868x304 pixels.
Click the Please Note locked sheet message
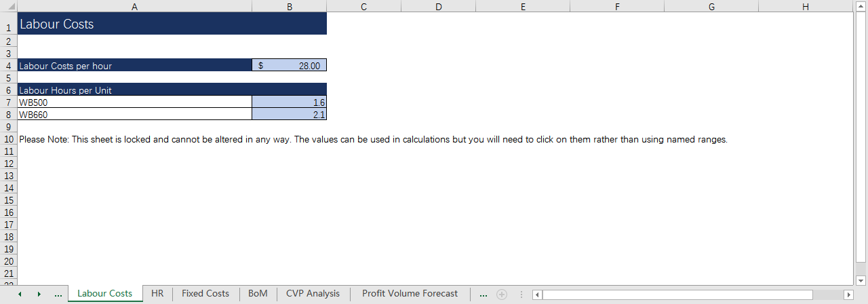point(373,140)
